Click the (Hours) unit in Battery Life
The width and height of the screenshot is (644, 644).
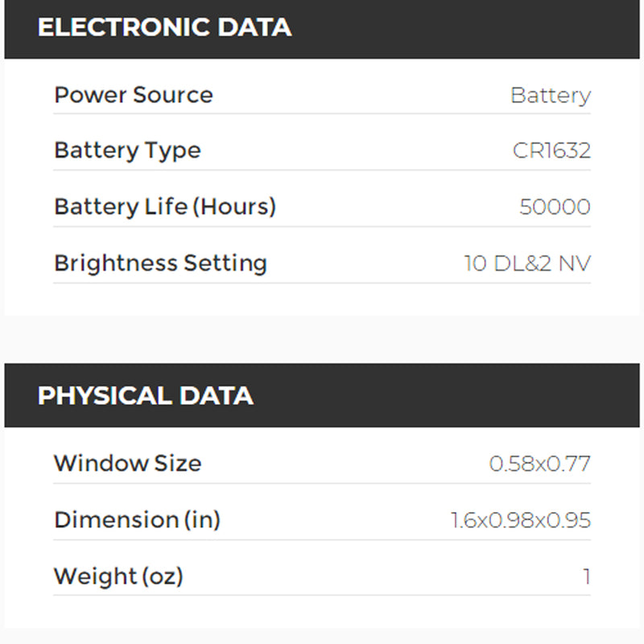click(234, 207)
